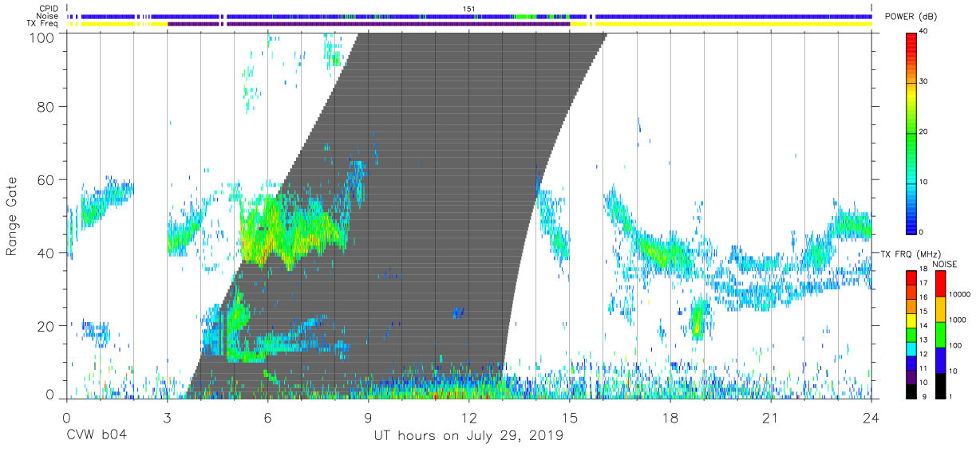Click the power color bar gradient

click(x=911, y=132)
